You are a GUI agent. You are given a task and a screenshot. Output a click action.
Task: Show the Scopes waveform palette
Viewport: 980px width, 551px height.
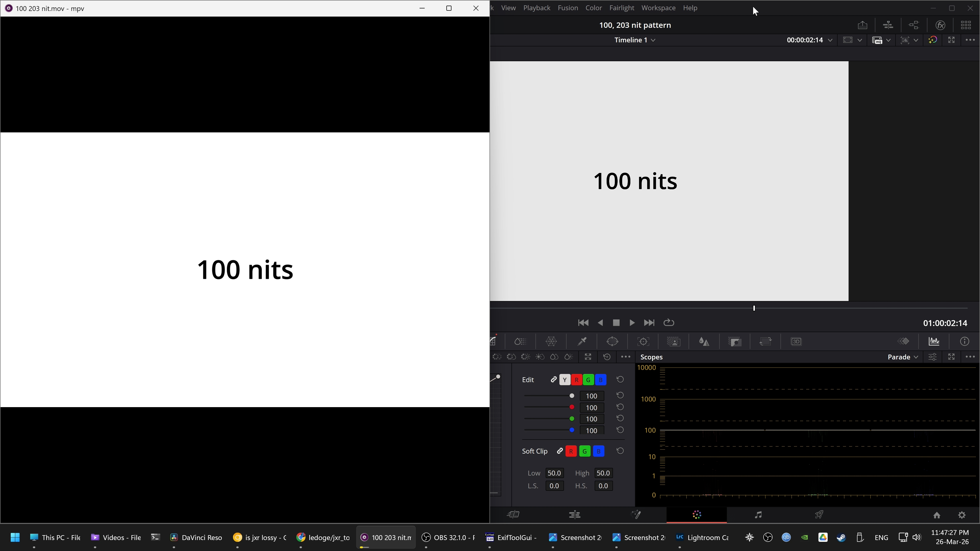click(934, 342)
